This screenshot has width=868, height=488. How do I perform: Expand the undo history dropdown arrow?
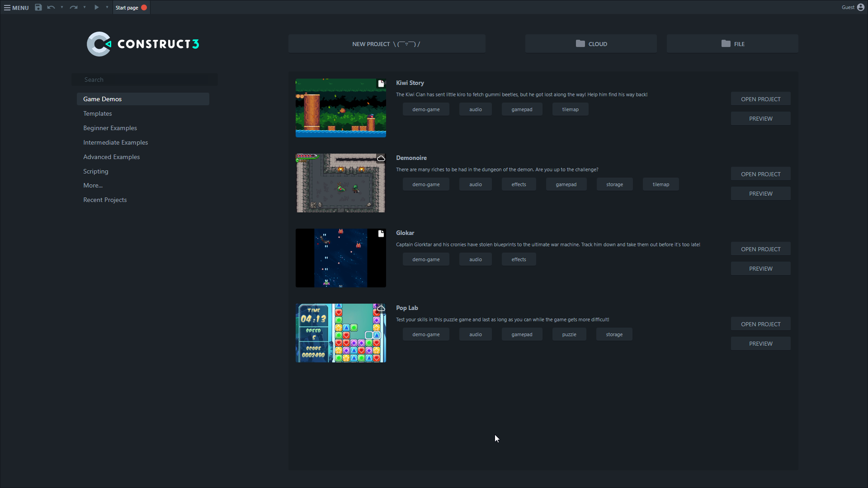(x=62, y=7)
